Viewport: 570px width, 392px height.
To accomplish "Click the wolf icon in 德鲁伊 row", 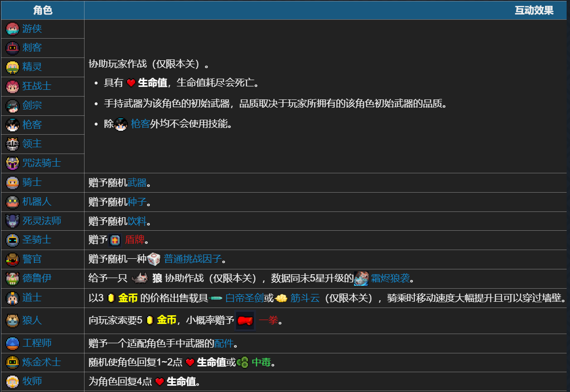I will click(139, 279).
